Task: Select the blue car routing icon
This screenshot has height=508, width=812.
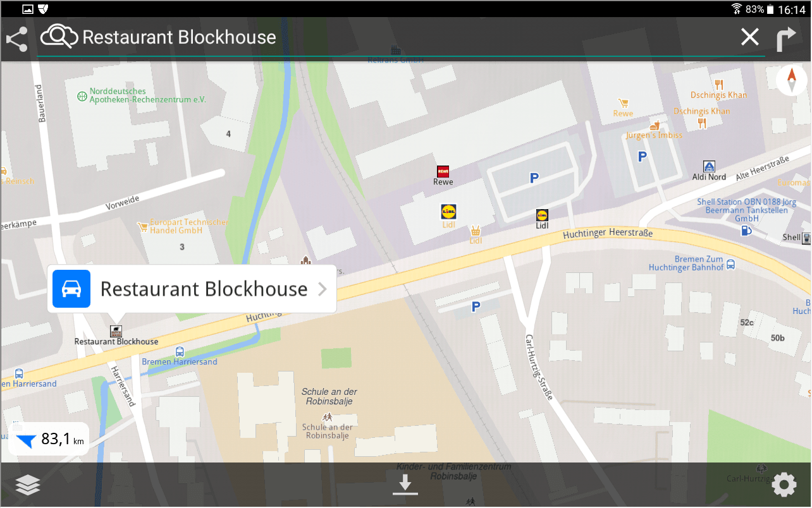Action: pos(71,289)
